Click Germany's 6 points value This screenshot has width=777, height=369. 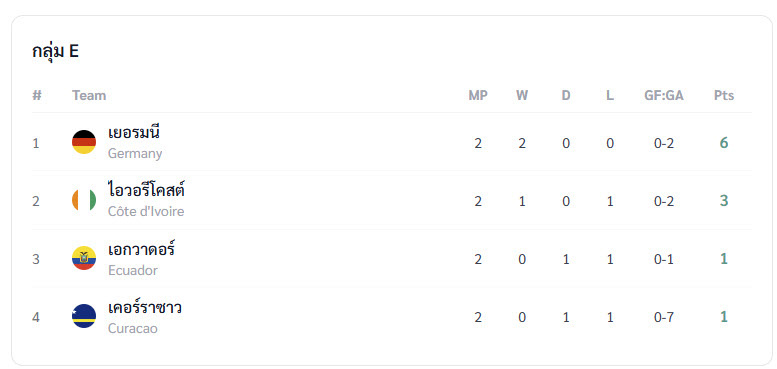[724, 143]
